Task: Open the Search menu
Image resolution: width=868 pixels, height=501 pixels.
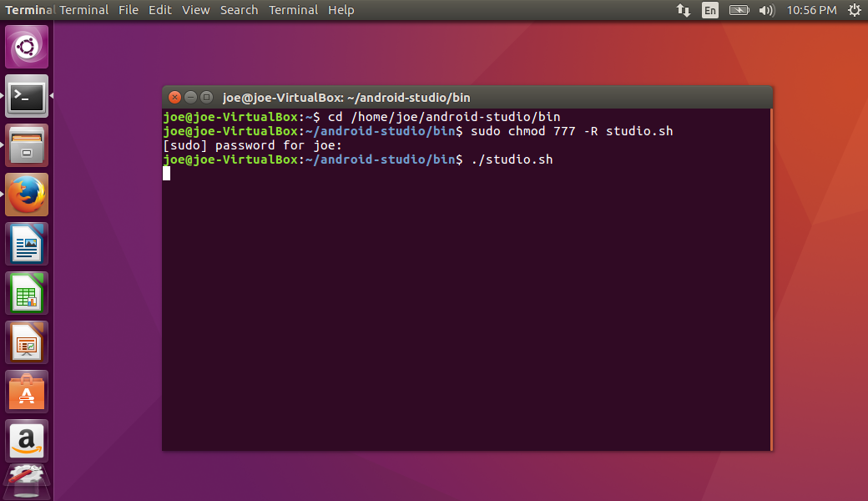Action: coord(240,10)
